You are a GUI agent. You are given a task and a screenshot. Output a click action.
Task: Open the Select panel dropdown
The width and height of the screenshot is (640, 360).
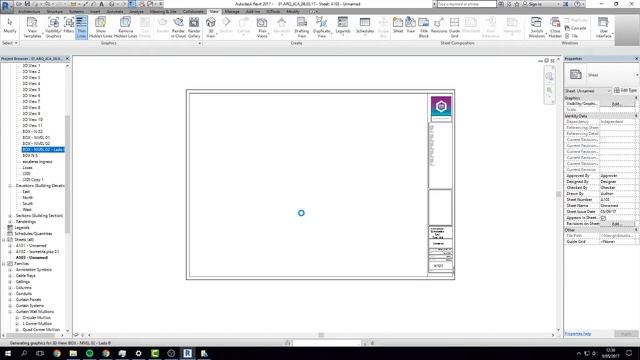tap(10, 43)
